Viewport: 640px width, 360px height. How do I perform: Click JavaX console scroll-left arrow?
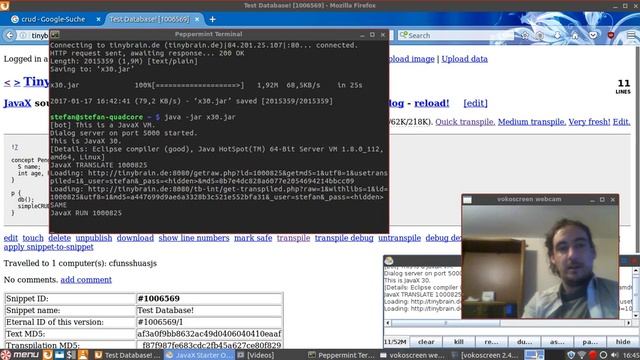(388, 323)
